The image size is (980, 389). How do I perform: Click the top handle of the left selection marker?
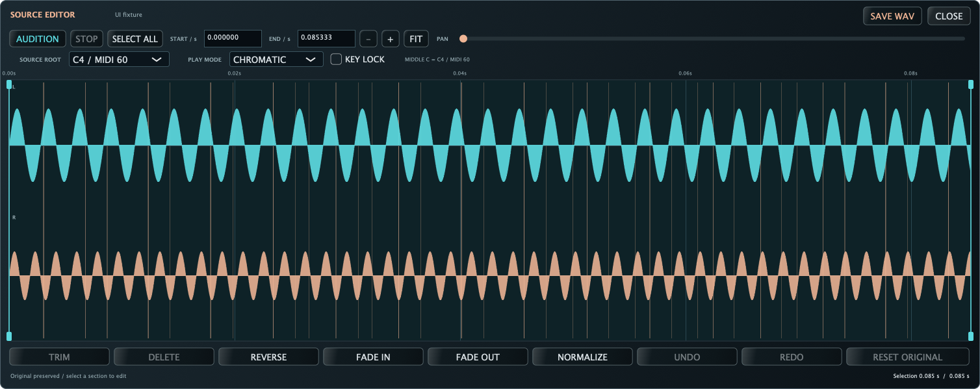click(x=9, y=84)
